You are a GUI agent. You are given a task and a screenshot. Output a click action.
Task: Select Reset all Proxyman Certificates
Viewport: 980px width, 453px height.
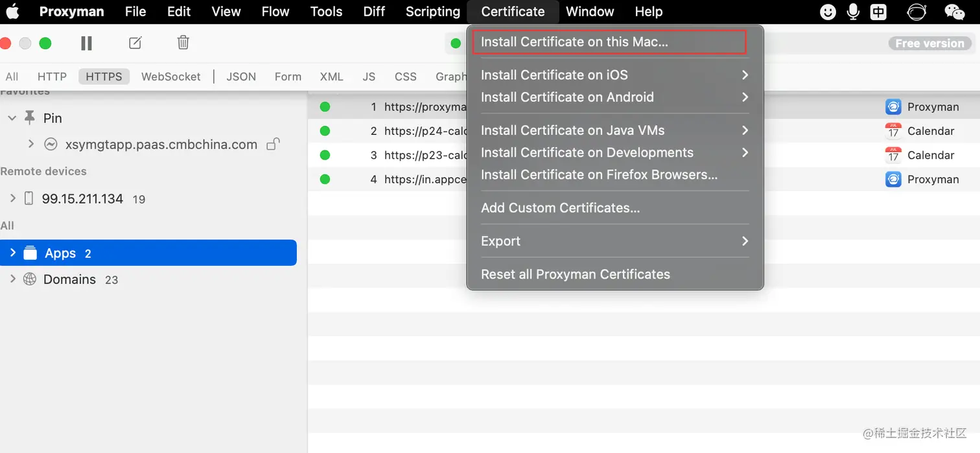tap(576, 274)
